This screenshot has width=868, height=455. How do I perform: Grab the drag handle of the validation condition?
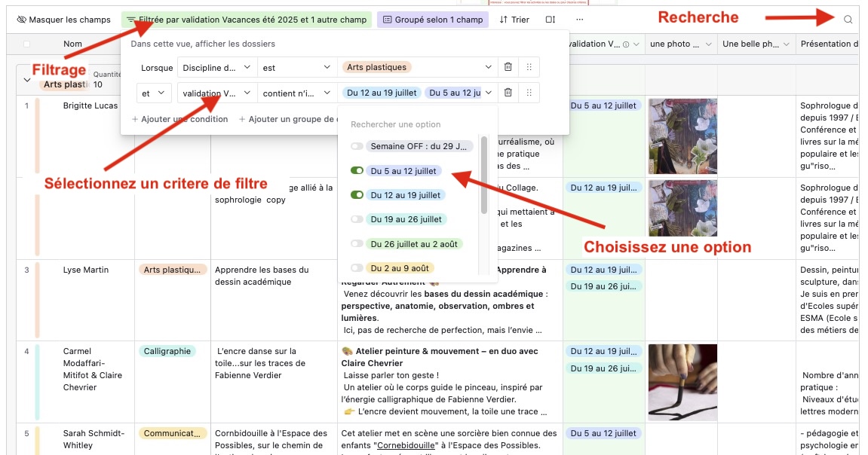click(529, 93)
